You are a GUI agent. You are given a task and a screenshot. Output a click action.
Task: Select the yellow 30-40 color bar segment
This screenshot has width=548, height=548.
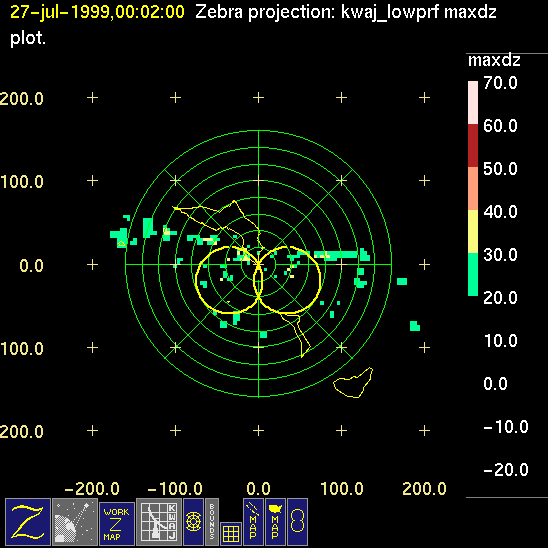click(473, 231)
